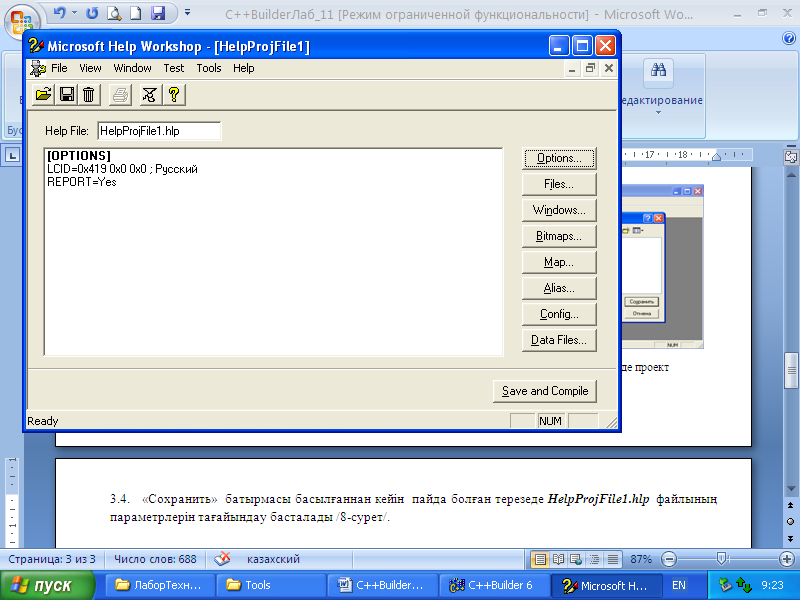Click the Map... button

pyautogui.click(x=559, y=262)
